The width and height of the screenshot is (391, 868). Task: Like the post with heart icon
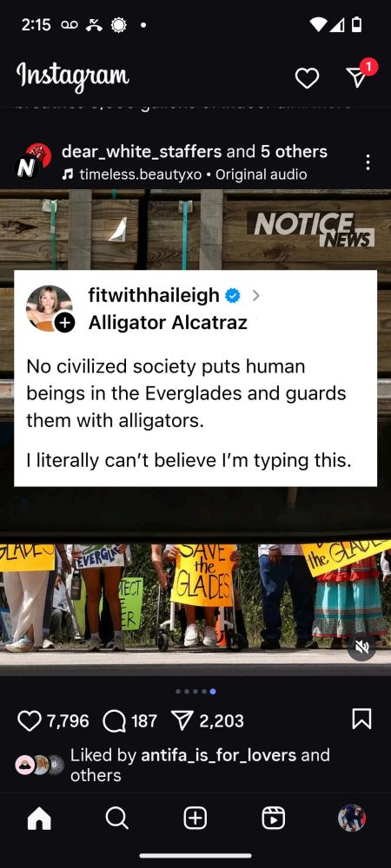tap(30, 720)
